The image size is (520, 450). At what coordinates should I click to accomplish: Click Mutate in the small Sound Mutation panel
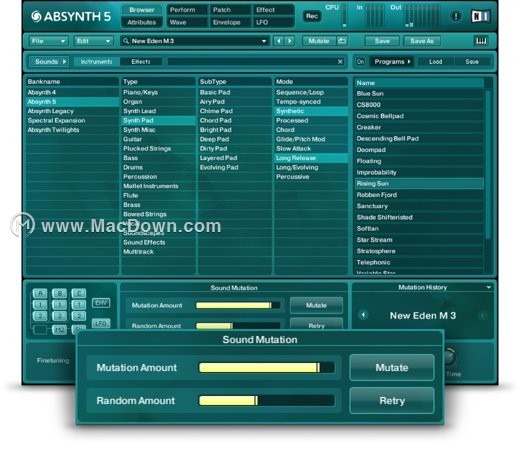316,305
